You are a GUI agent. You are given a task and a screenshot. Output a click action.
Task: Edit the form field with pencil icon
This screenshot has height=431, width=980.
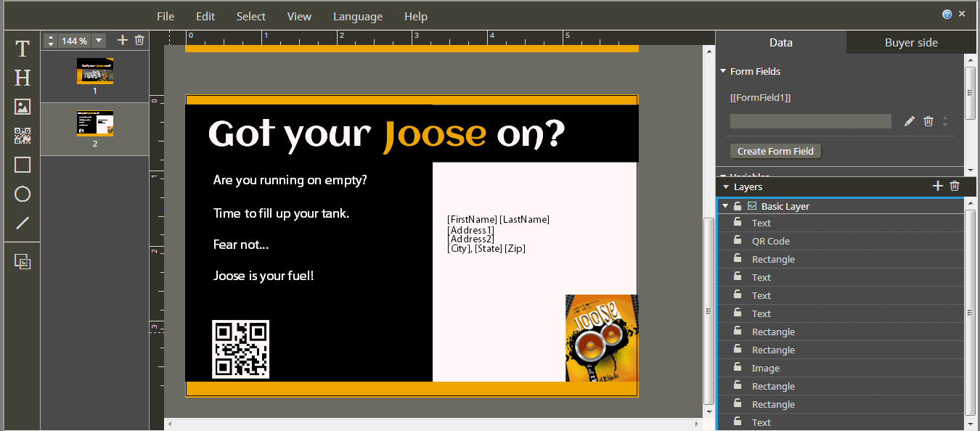tap(910, 121)
